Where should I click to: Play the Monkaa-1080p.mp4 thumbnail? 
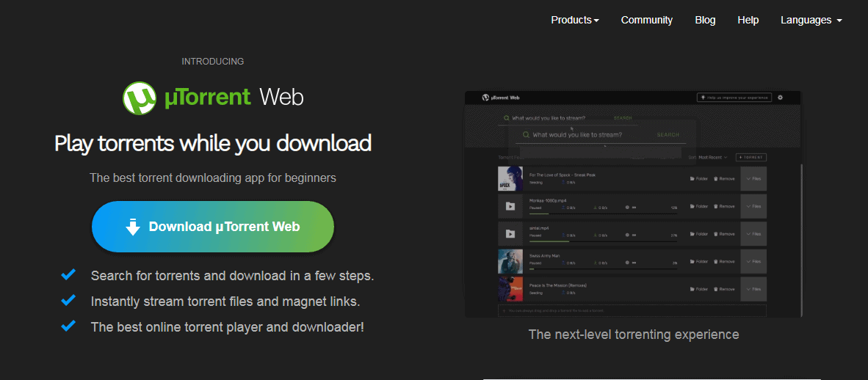(x=510, y=206)
